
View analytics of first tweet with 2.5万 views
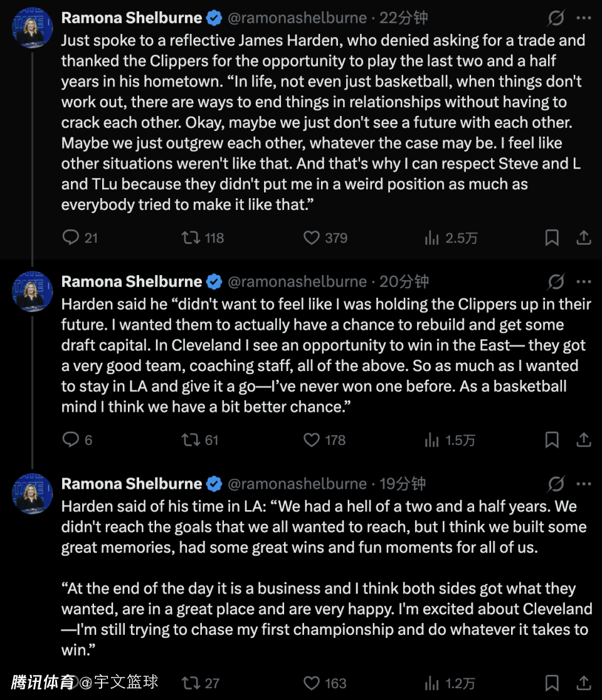point(432,238)
